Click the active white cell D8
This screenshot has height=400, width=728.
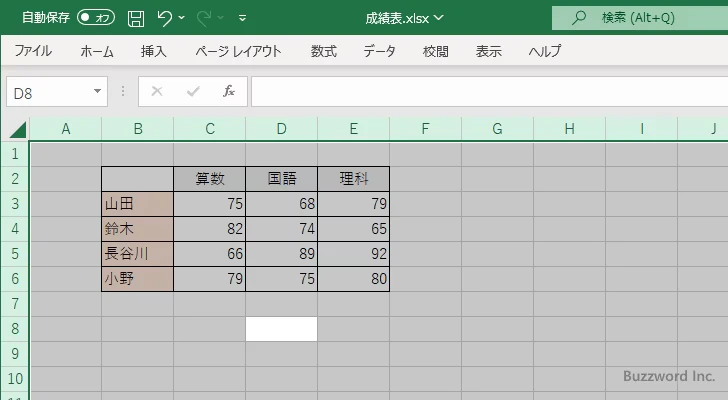pyautogui.click(x=281, y=329)
